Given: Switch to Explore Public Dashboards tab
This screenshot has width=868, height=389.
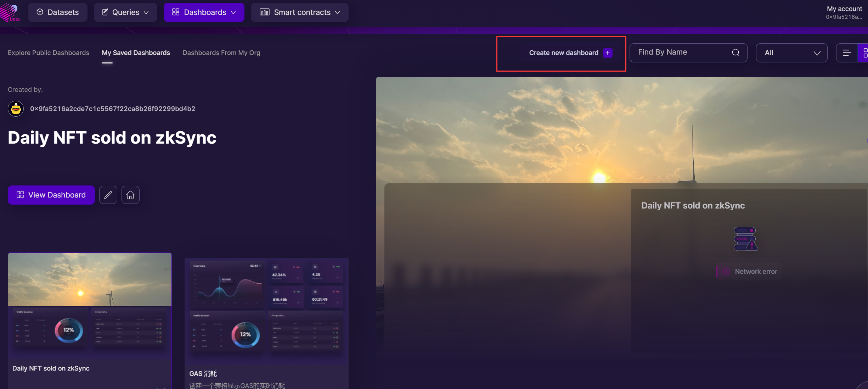Looking at the screenshot, I should [x=49, y=53].
